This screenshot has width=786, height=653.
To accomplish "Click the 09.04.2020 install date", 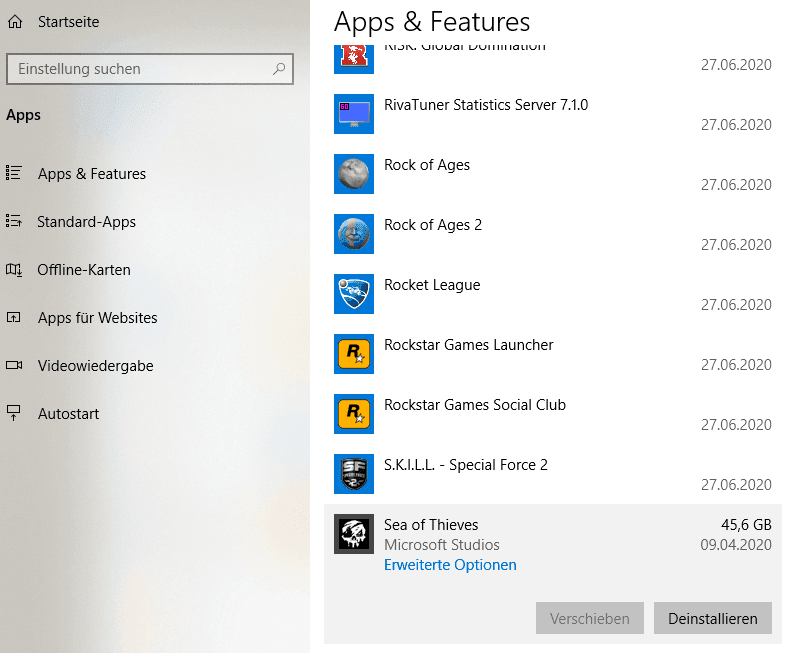I will pos(736,545).
